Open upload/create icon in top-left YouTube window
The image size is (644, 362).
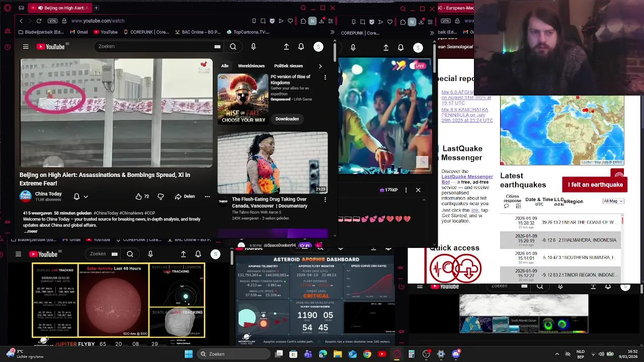[x=286, y=47]
